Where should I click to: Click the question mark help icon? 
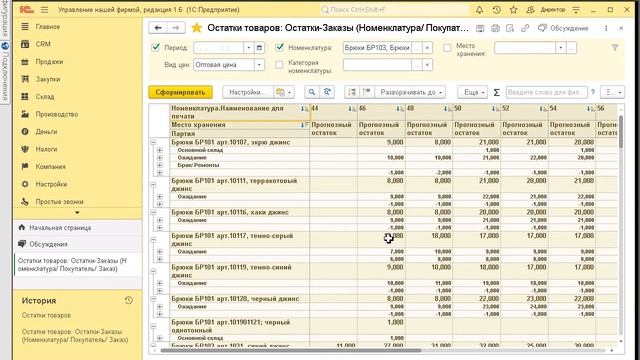click(x=593, y=92)
